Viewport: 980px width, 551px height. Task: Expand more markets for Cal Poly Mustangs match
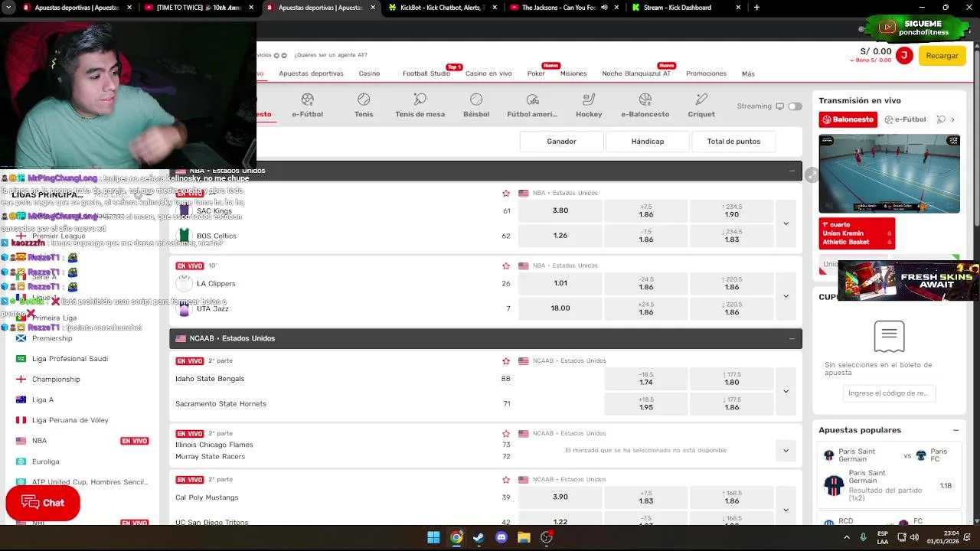786,510
